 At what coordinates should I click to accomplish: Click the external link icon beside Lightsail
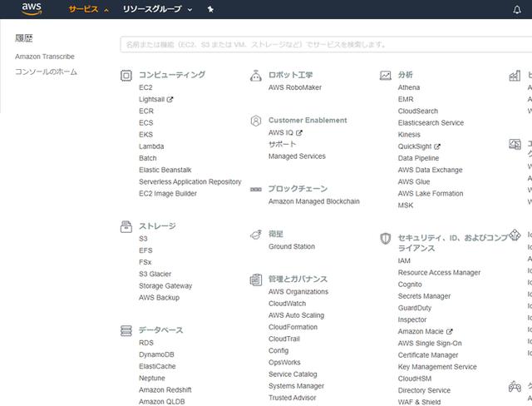point(170,100)
